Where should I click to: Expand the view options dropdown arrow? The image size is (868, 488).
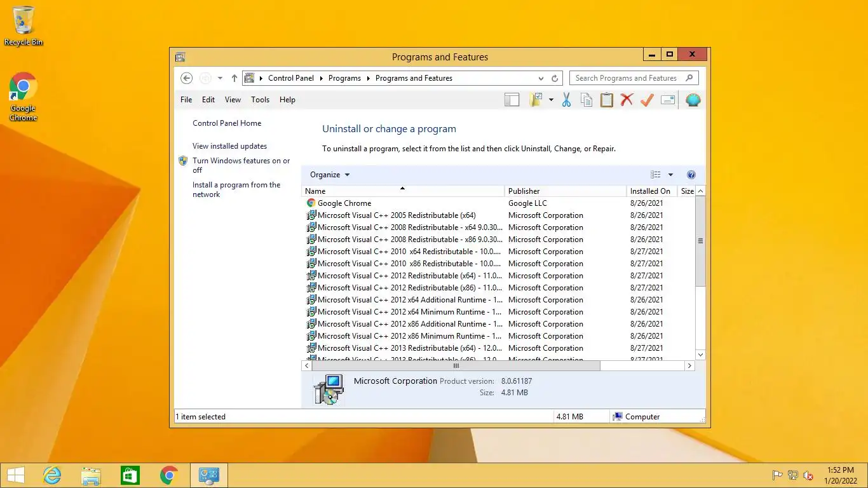[670, 175]
